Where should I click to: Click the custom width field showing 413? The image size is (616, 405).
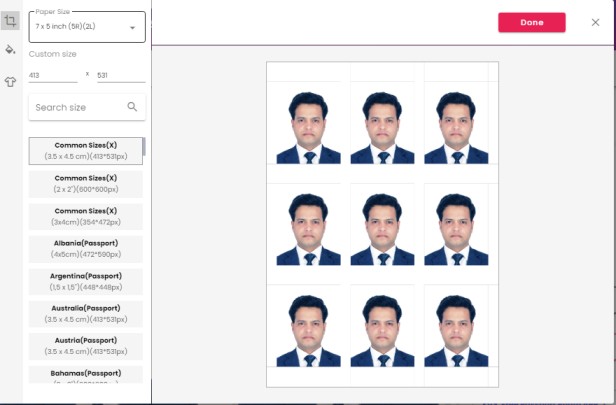coord(53,75)
